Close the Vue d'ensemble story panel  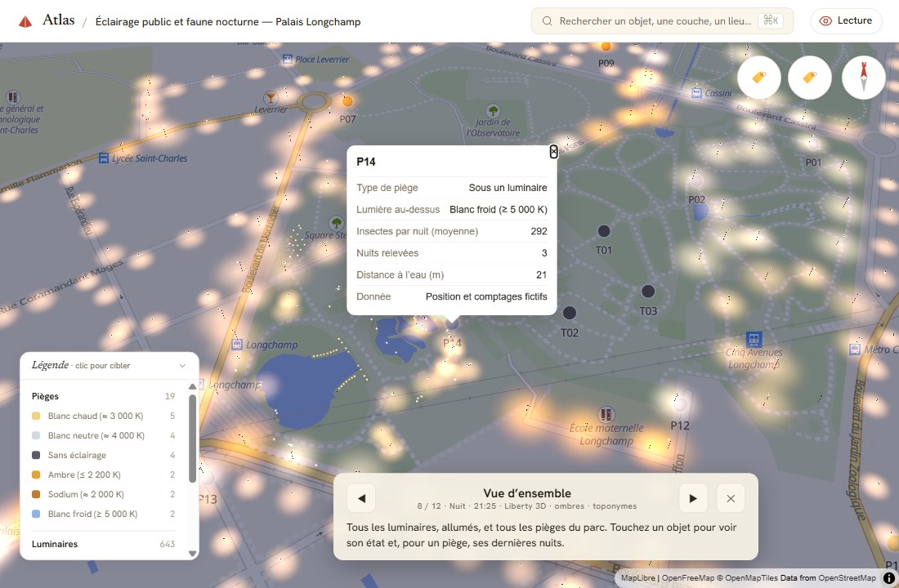[731, 498]
